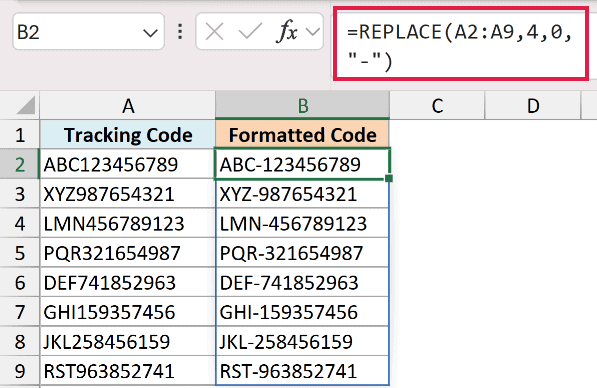Screen dimensions: 597x388
Task: Select column A header
Action: pos(128,105)
